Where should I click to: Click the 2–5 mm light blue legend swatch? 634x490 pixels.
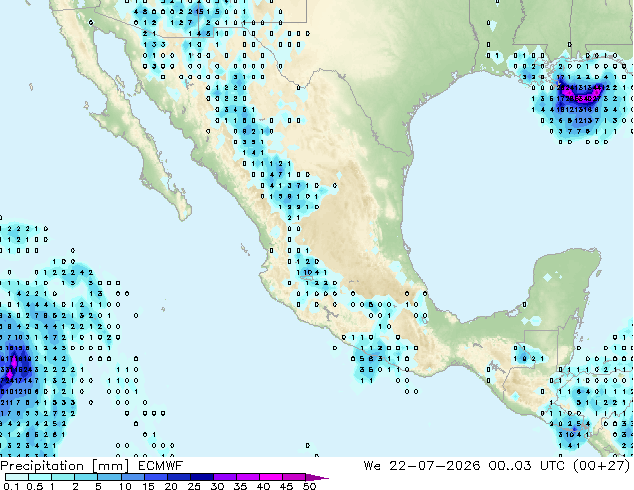tap(86, 477)
